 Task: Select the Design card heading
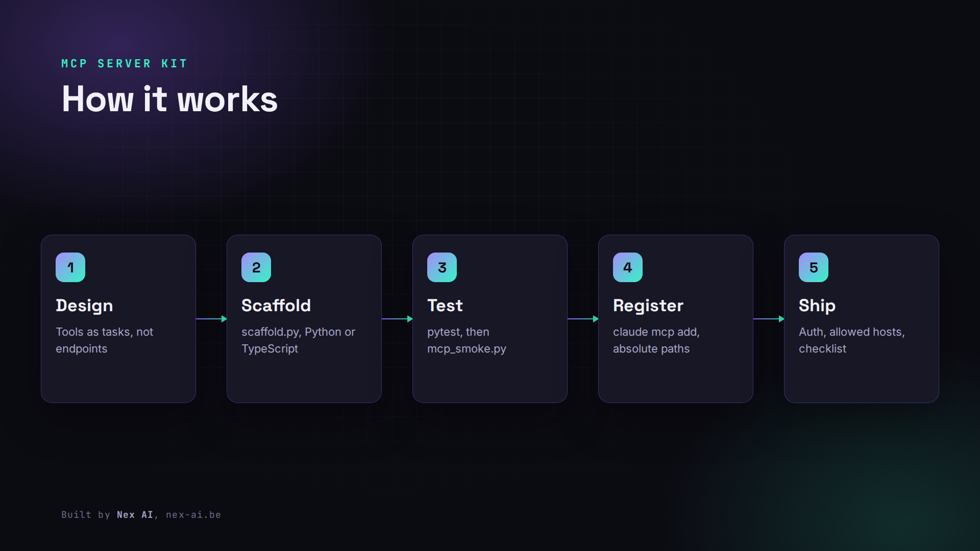[84, 306]
